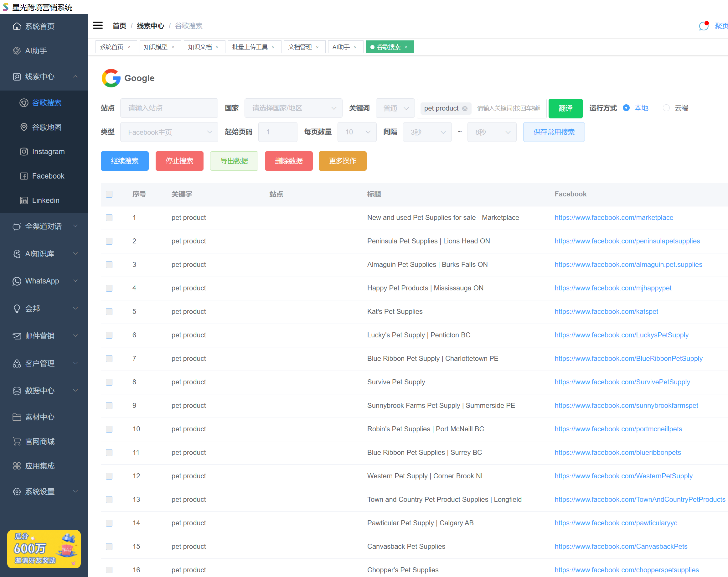
Task: Open 系统首页 home in the sidebar
Action: (39, 26)
